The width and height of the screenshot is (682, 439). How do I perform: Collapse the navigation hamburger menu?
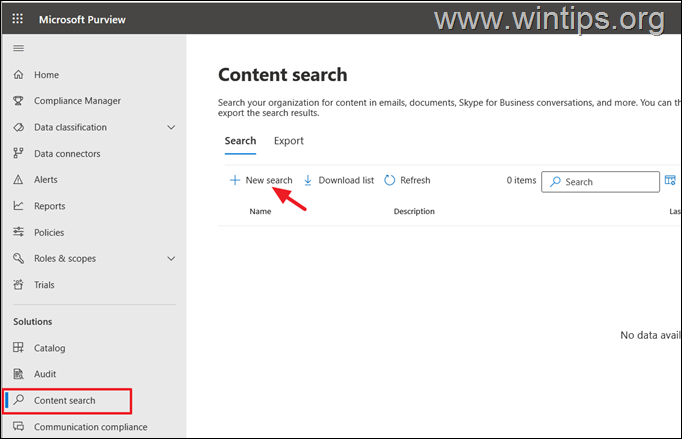[18, 48]
